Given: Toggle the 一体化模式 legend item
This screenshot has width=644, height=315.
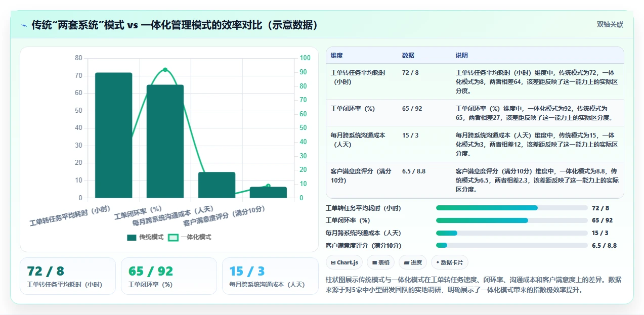Looking at the screenshot, I should click(x=190, y=237).
